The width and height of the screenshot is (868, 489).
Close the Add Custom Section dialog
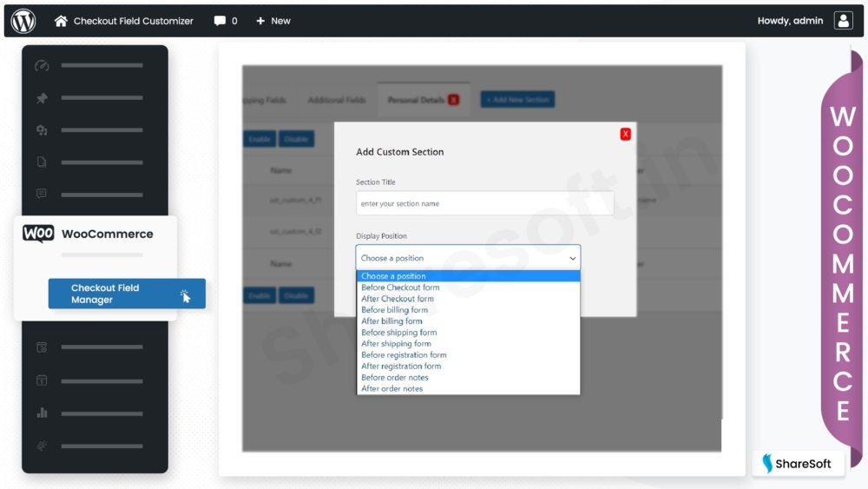(x=626, y=134)
